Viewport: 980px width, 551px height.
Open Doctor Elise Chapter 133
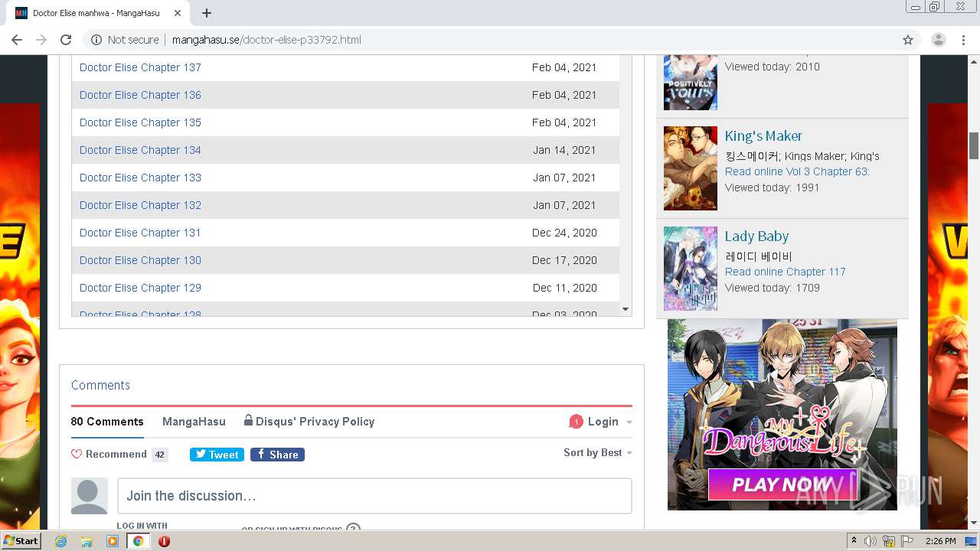140,178
